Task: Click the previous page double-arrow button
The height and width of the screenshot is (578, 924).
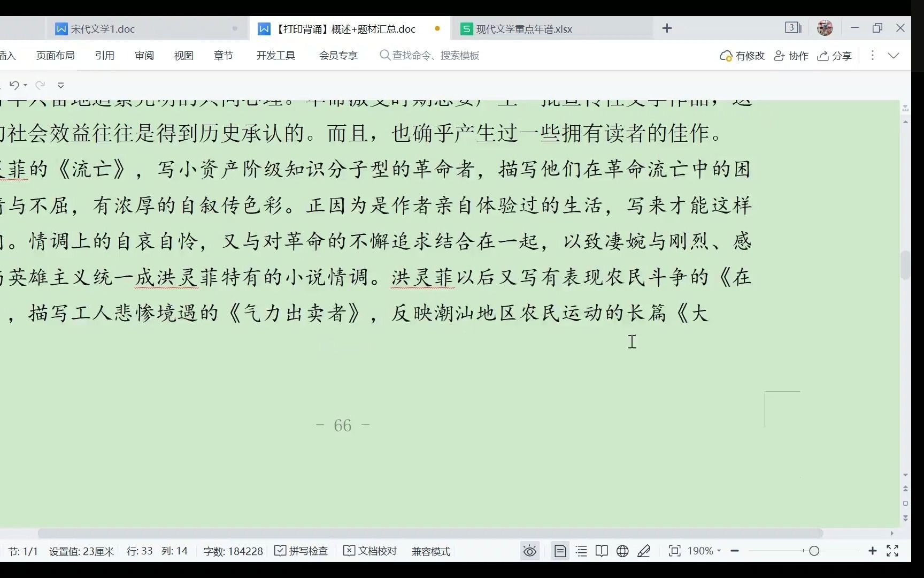Action: (905, 489)
